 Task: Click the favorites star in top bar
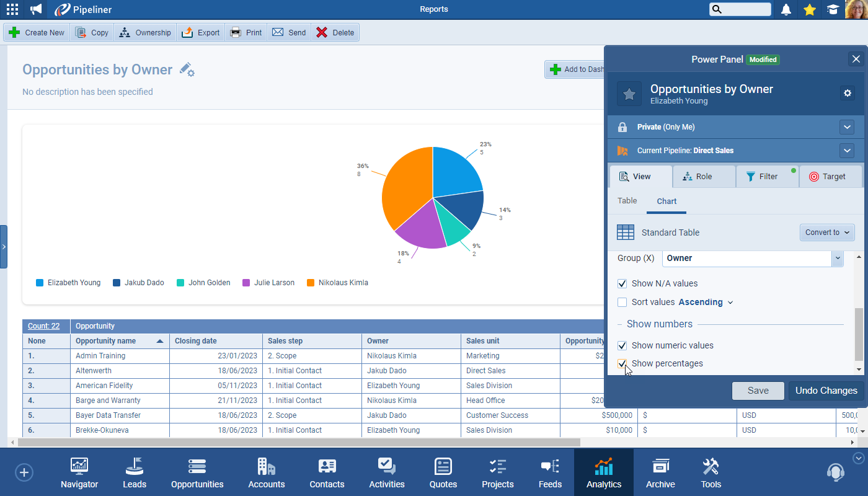809,9
